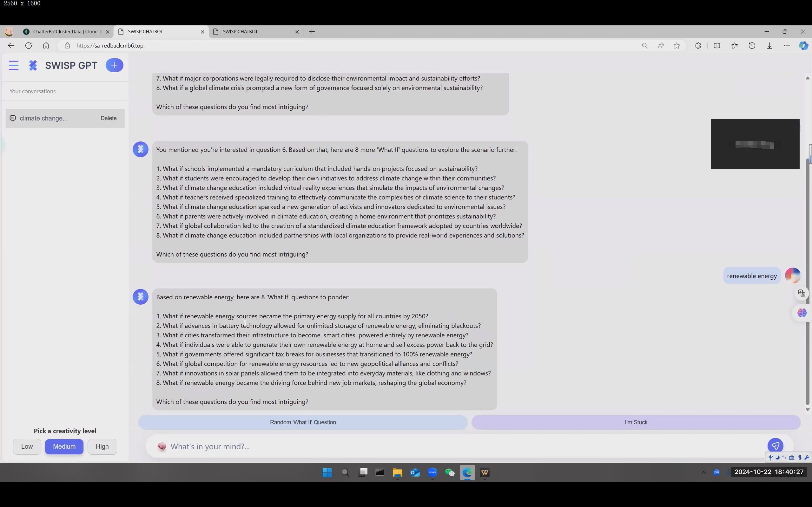The height and width of the screenshot is (507, 812).
Task: Open browser history icon
Action: click(752, 46)
